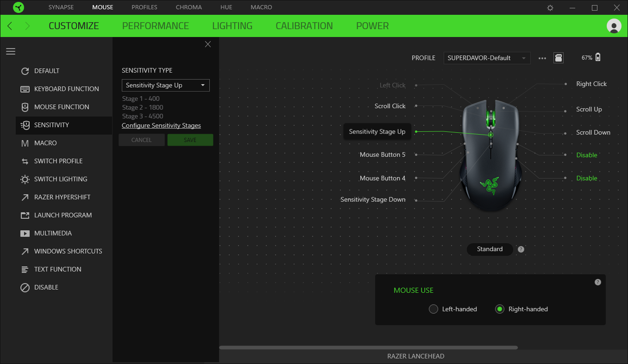Select Sensitivity in sidebar

click(64, 125)
